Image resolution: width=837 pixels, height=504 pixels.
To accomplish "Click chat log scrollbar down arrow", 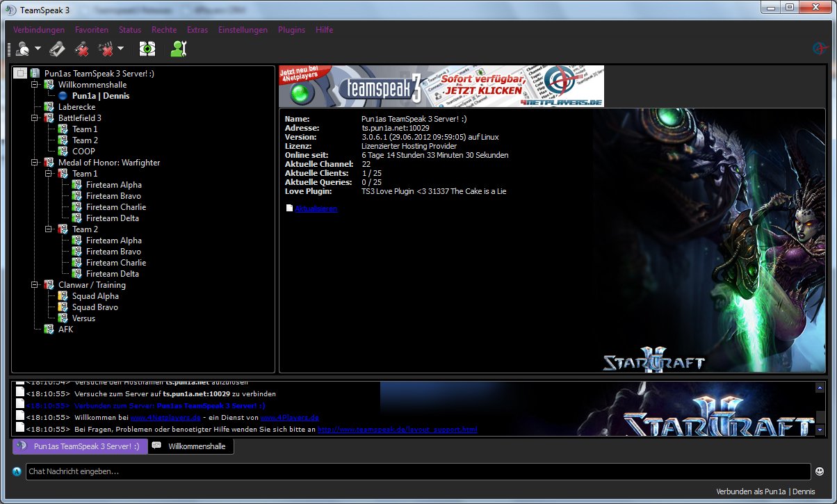I will click(x=820, y=430).
